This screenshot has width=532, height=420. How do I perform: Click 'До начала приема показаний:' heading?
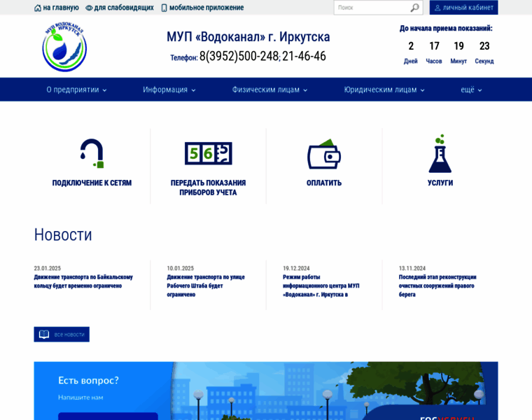click(x=446, y=29)
